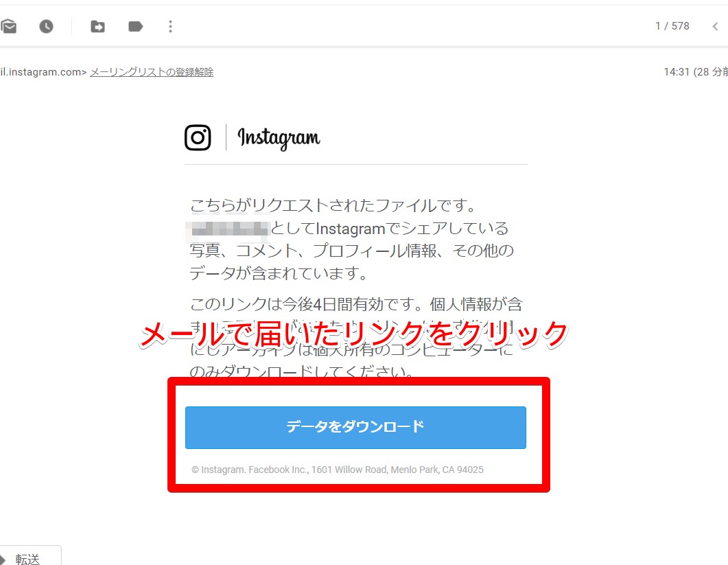Click the 転送 forward button
This screenshot has height=565, width=728.
28,559
